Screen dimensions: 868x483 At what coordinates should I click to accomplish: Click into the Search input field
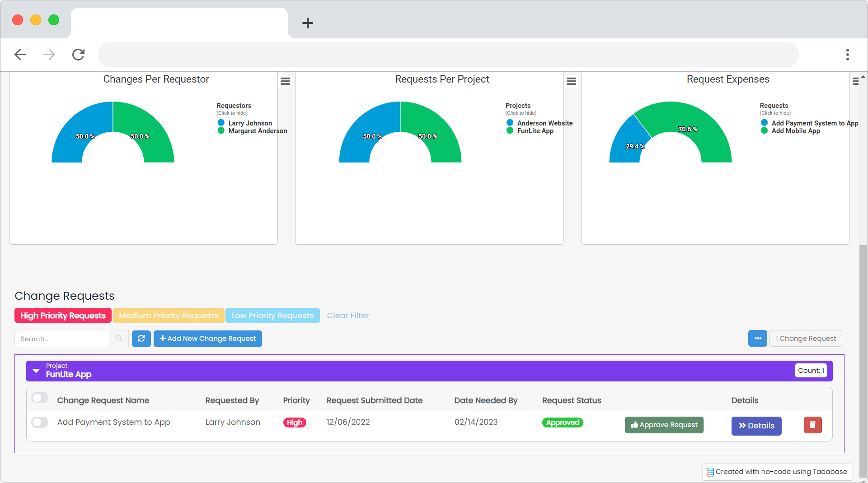coord(62,339)
